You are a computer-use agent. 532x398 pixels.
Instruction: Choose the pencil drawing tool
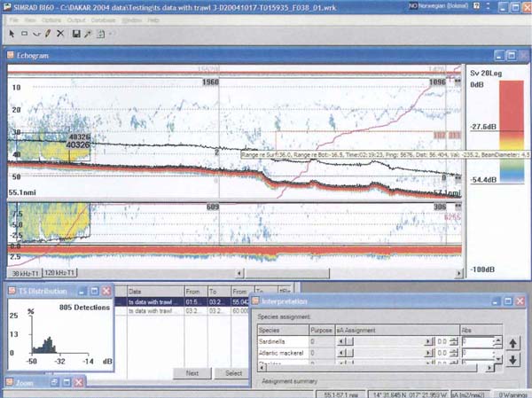(x=47, y=33)
